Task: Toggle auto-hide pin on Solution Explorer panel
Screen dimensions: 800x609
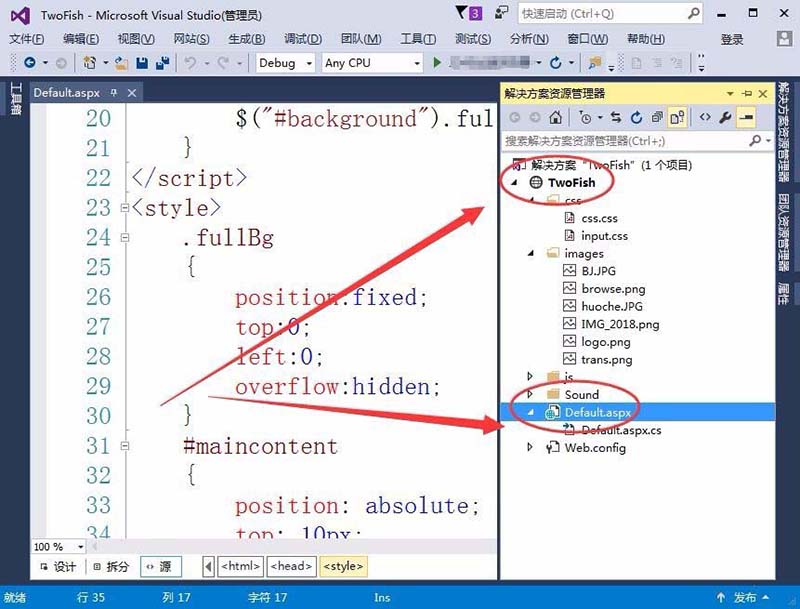Action: (747, 93)
